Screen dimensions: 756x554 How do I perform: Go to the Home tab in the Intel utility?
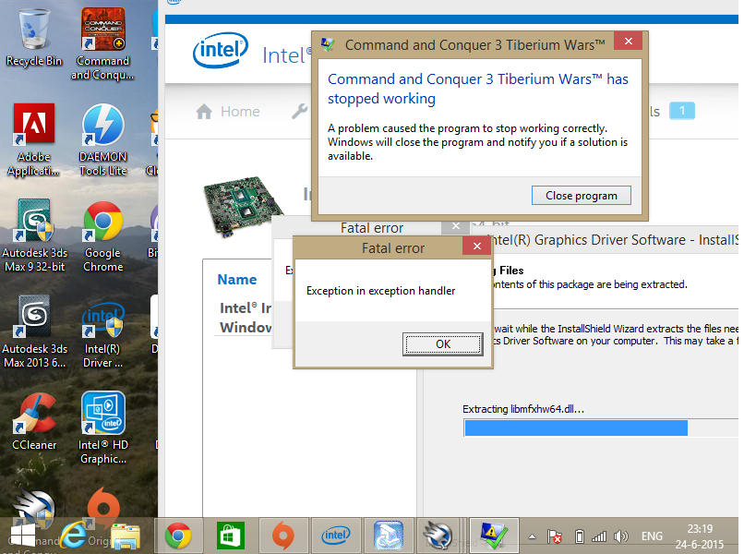tap(228, 112)
